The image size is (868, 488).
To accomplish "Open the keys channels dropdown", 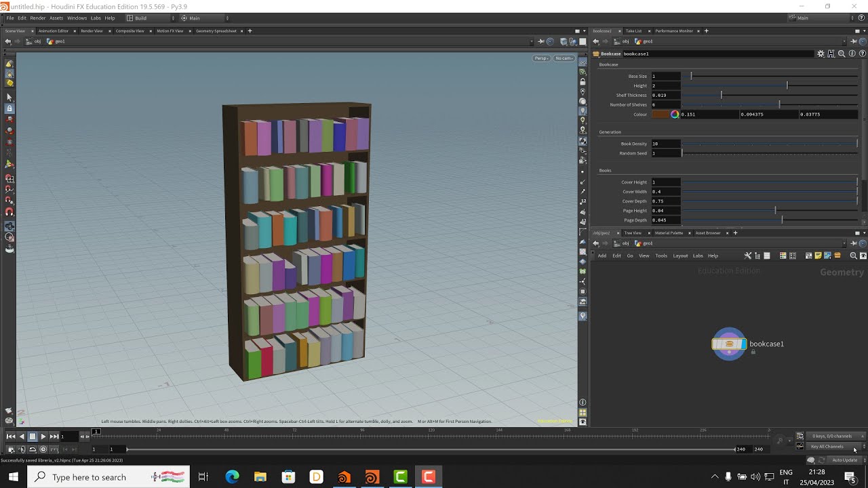I will pos(835,436).
